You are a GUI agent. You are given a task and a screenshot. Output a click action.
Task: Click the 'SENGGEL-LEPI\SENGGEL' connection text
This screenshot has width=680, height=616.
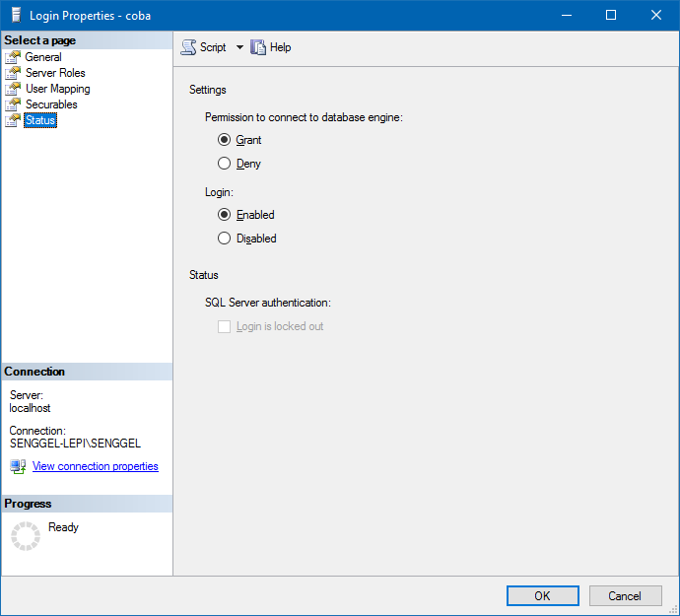(x=75, y=444)
